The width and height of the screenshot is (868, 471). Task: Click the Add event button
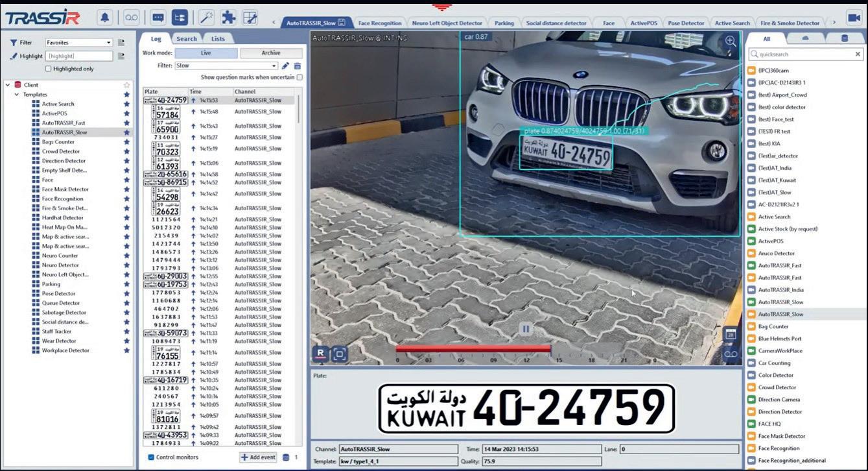click(259, 457)
